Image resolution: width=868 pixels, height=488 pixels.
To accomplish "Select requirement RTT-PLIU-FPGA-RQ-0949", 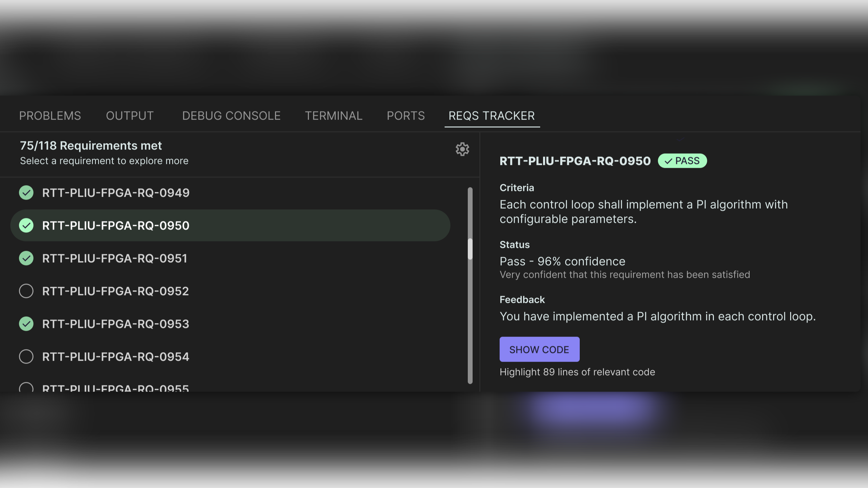I will coord(115,193).
